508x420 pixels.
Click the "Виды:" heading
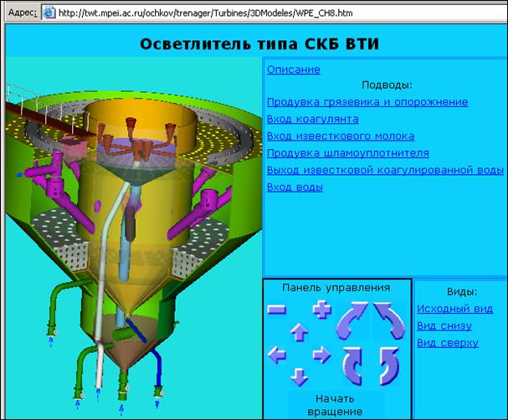tap(462, 292)
